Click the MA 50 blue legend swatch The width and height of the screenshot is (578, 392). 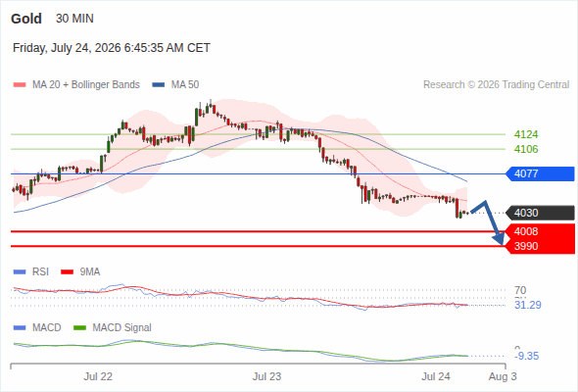(x=159, y=85)
